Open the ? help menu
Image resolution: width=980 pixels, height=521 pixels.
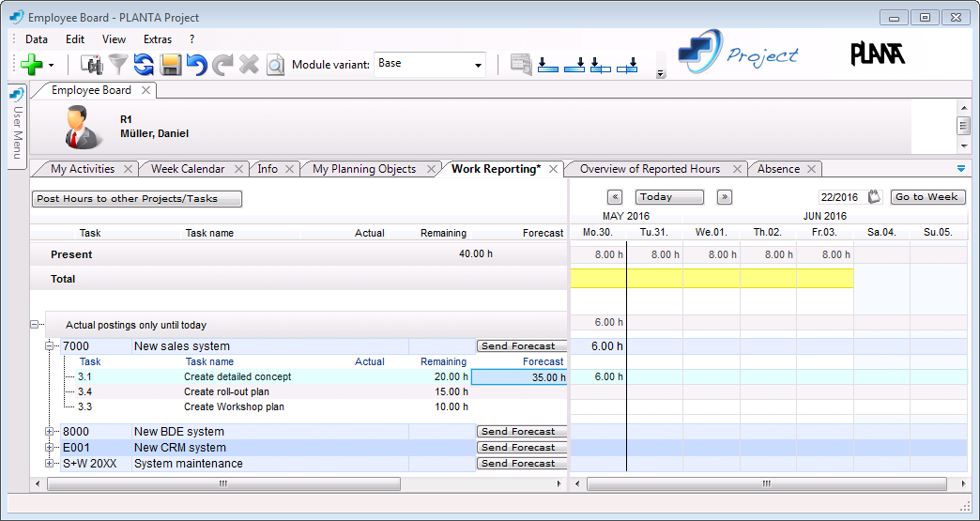click(x=191, y=39)
